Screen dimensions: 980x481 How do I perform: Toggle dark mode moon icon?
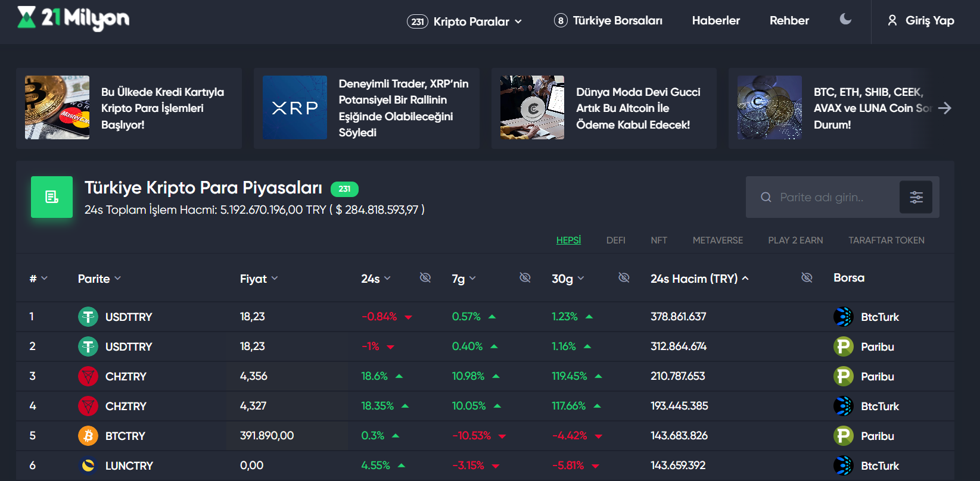[845, 19]
